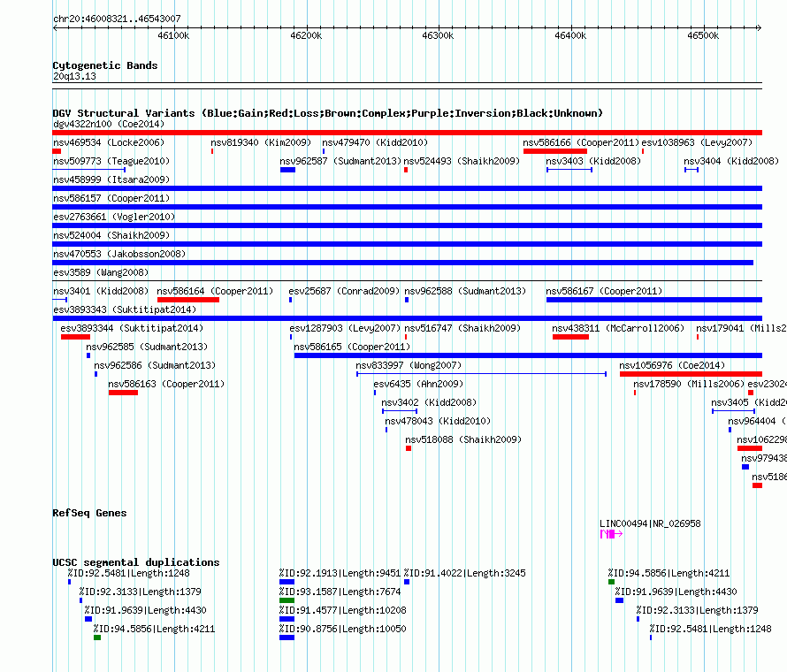Open nsv516747 (Shaikh2009) variant
The image size is (787, 672).
(462, 328)
